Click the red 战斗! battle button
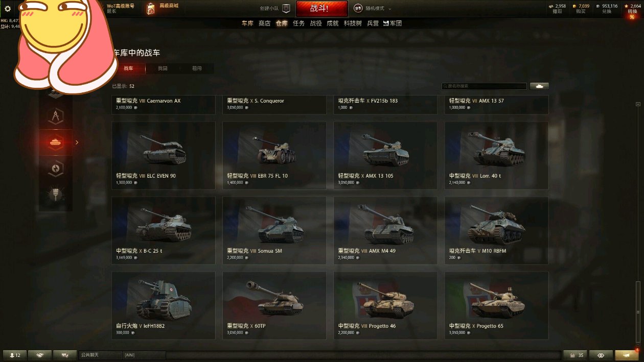 [321, 9]
